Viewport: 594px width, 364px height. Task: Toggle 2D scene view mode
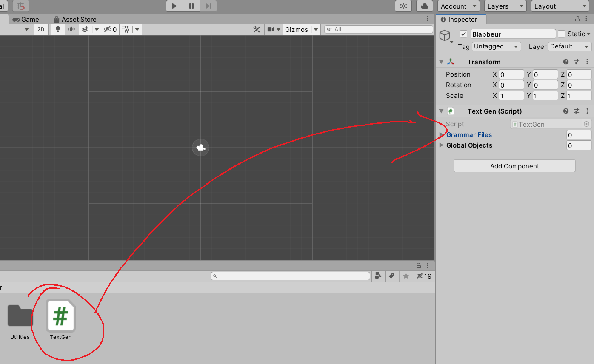[x=41, y=29]
